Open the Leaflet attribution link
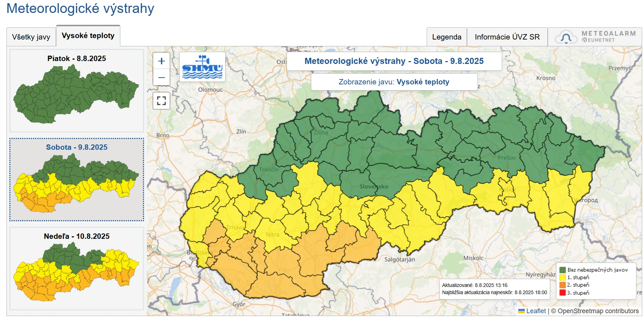 coord(536,311)
